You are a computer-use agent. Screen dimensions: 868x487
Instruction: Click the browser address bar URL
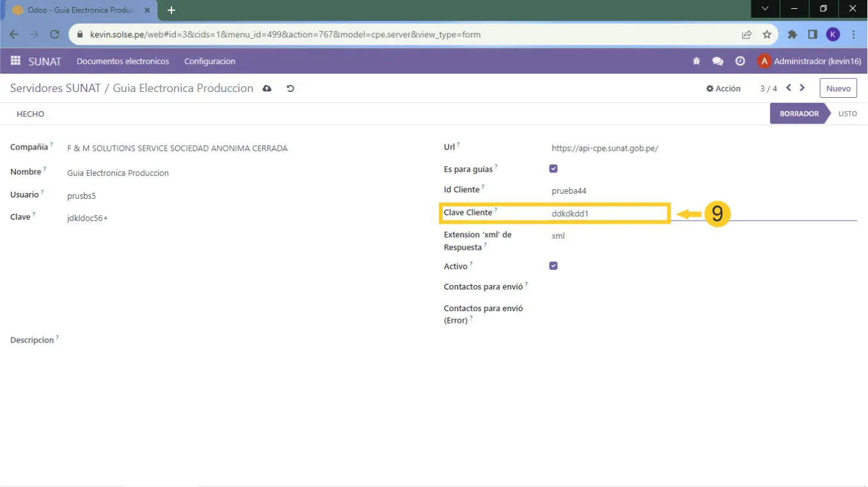[x=285, y=35]
